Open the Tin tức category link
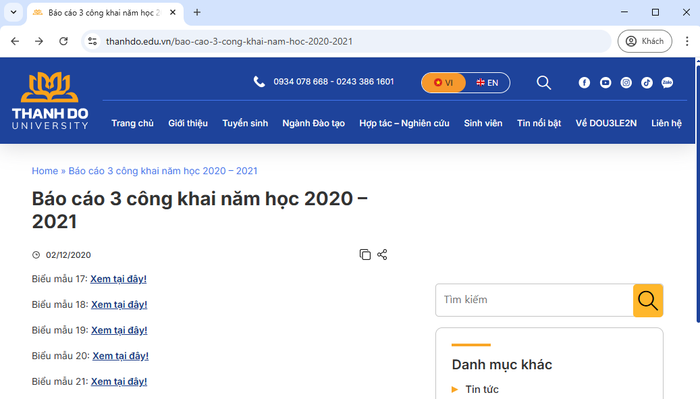Image resolution: width=700 pixels, height=399 pixels. click(482, 389)
